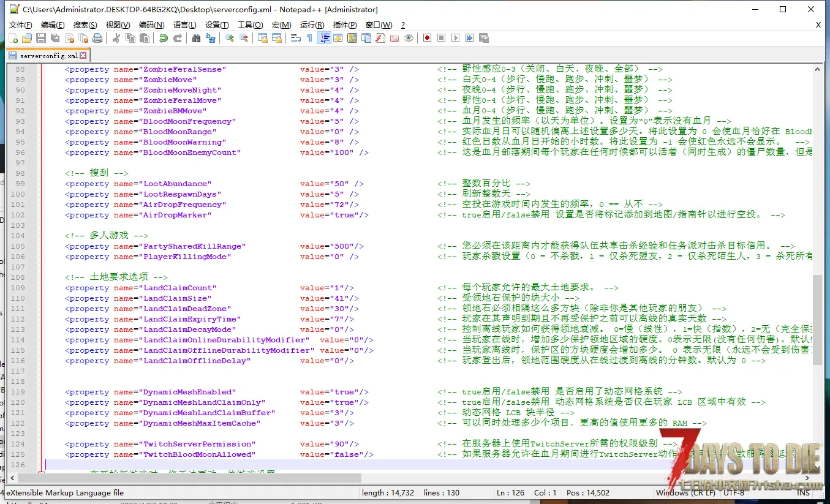Open the 视图(V) menu
Viewport: 830px width, 504px height.
tap(118, 25)
